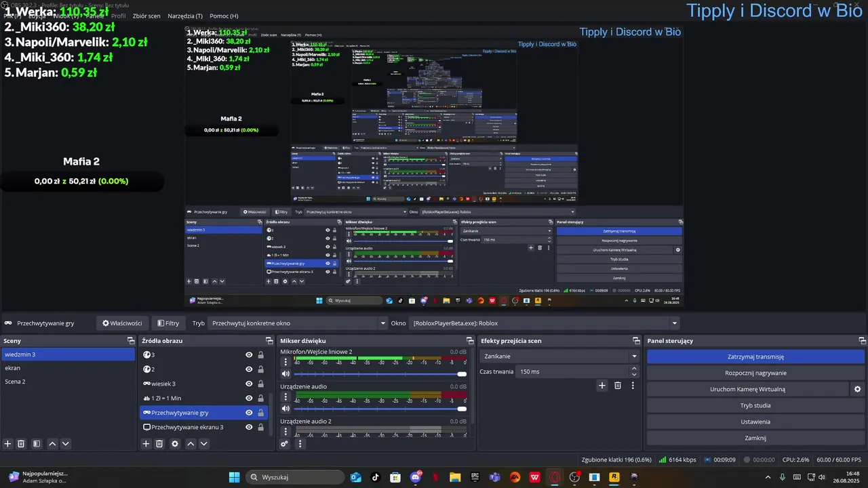Image resolution: width=868 pixels, height=488 pixels.
Task: Open Urządzenie audio options three-dot menu
Action: coord(285,396)
